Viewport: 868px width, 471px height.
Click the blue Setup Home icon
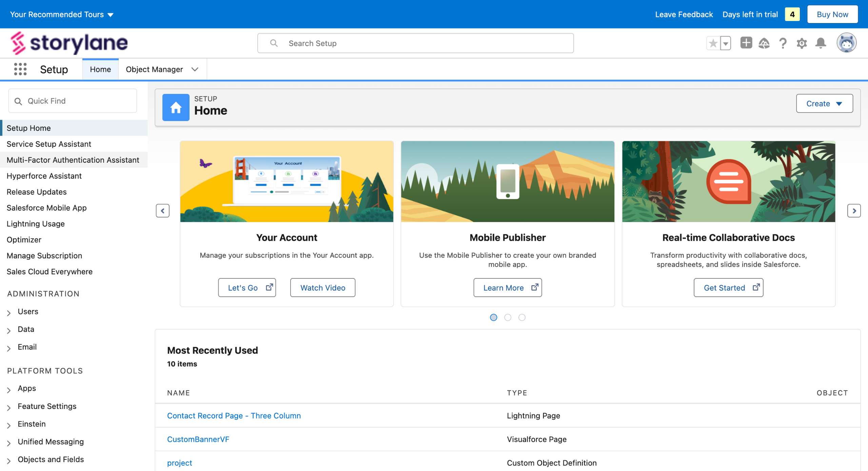176,107
